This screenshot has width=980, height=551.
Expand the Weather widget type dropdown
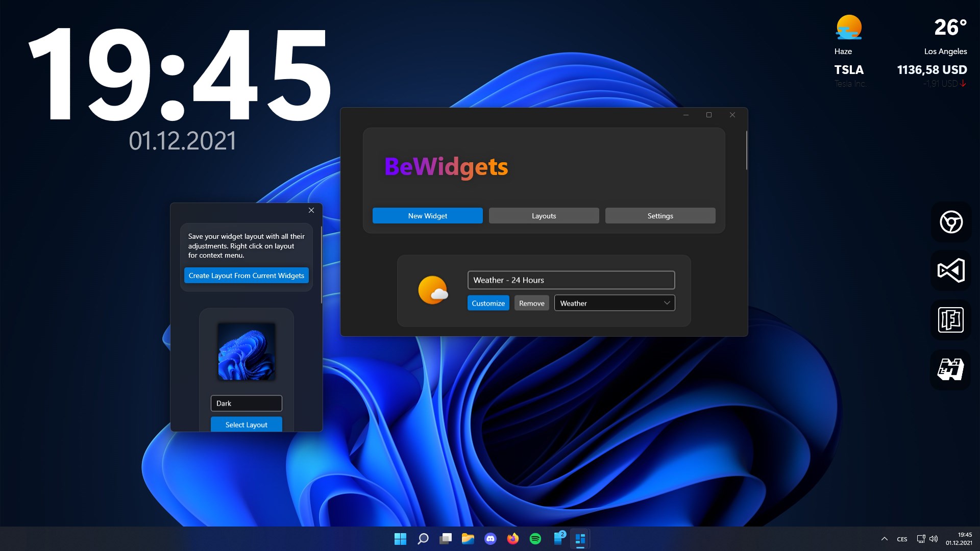pos(615,303)
